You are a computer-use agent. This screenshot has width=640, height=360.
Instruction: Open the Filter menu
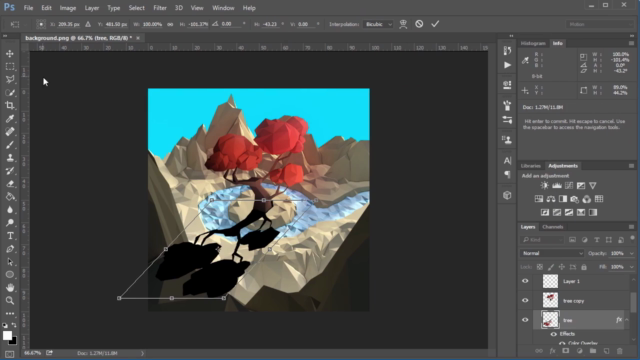[160, 8]
